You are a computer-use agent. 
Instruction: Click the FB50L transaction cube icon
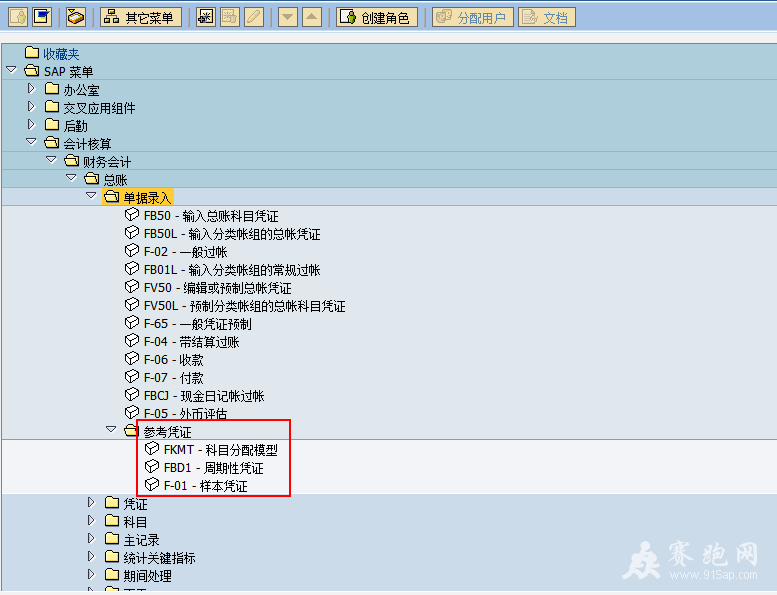tap(132, 232)
